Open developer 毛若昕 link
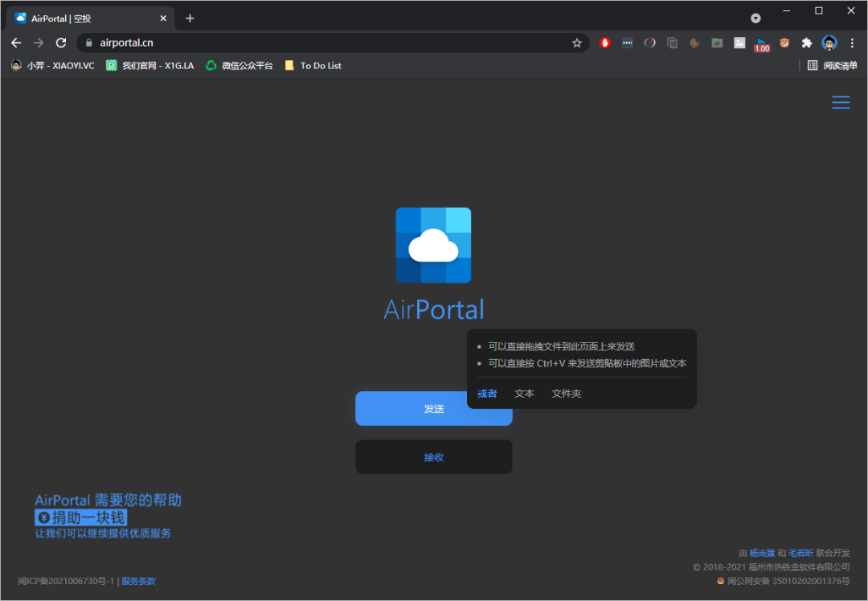The width and height of the screenshot is (868, 601). [x=800, y=553]
